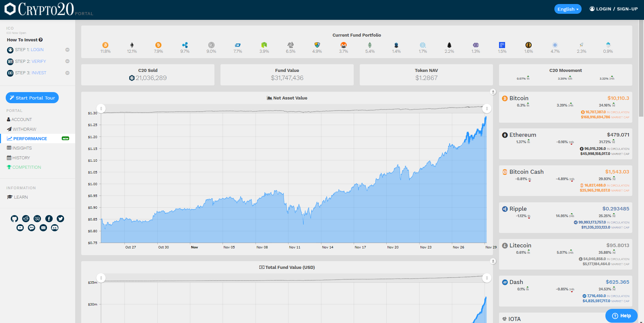This screenshot has height=323, width=644.
Task: Open the Learn page under Information
Action: [x=17, y=197]
